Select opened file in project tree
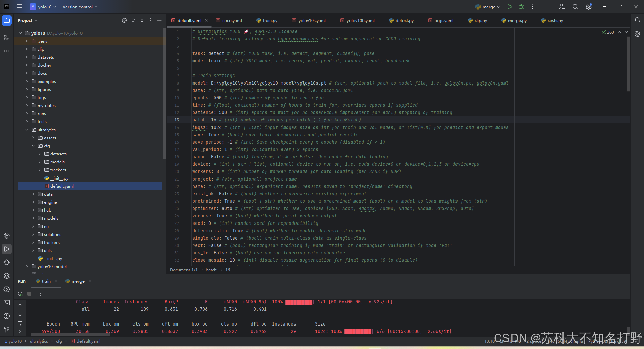644x349 pixels. (124, 20)
